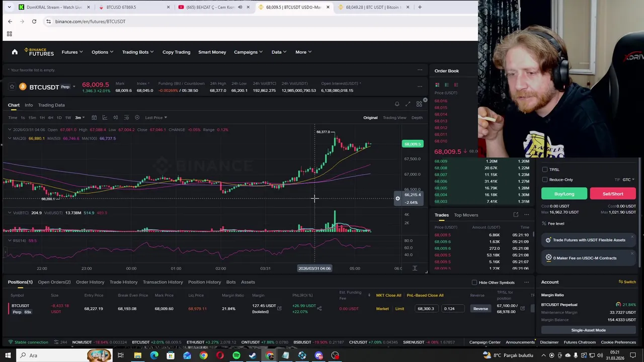Go back in browser history
Viewport: 644px width, 362px height.
[x=10, y=21]
